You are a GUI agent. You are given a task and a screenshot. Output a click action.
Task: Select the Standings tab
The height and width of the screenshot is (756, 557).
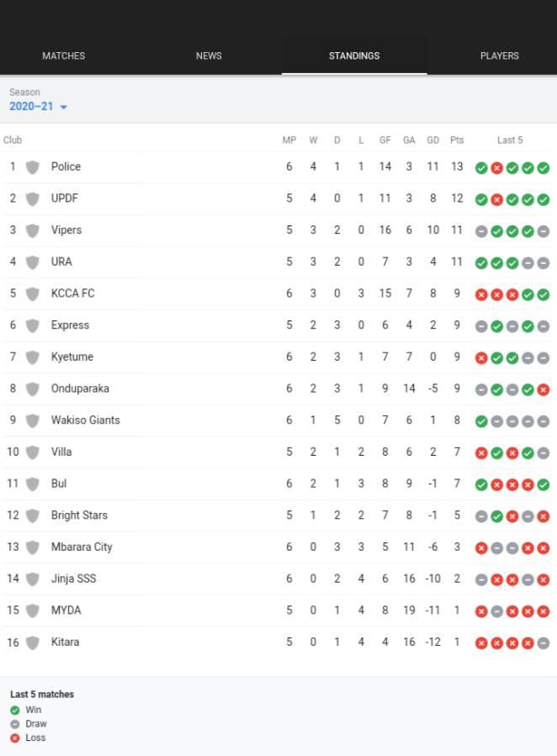pos(354,56)
